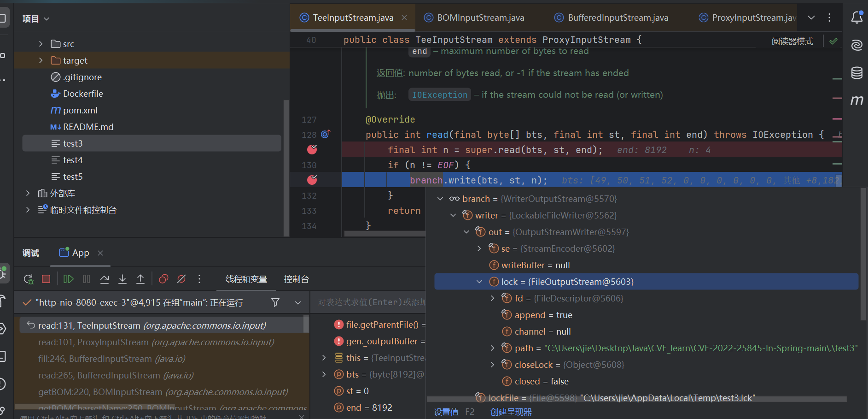This screenshot has width=868, height=419.
Task: Expand the 外部库 node
Action: point(28,193)
